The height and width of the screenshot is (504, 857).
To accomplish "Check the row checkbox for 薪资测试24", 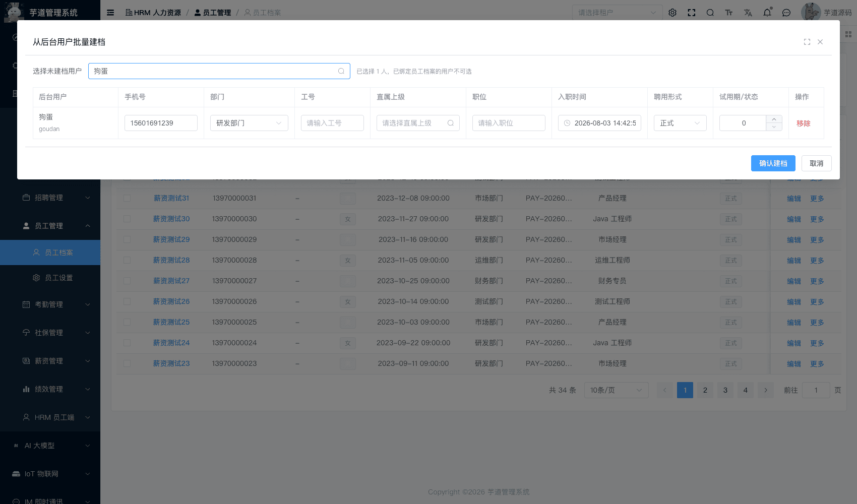I will [x=127, y=343].
